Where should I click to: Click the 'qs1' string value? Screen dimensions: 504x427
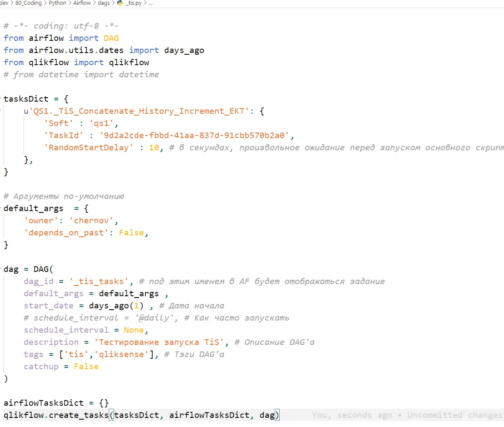101,123
